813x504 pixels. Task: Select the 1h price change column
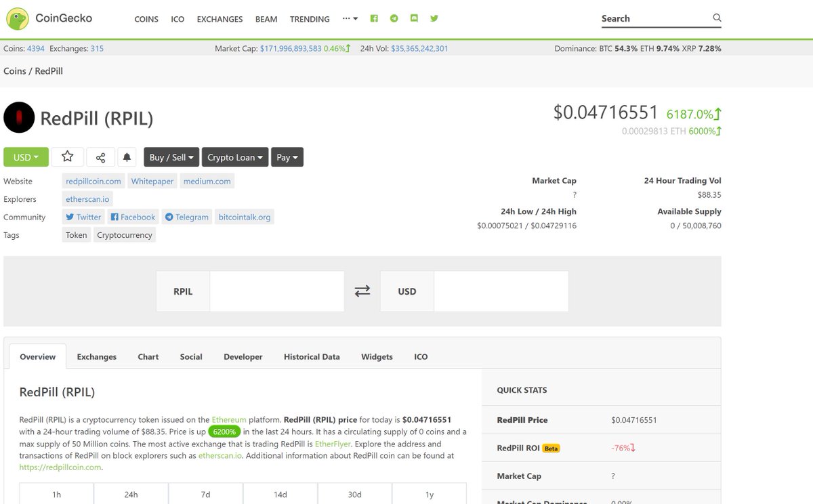click(56, 495)
